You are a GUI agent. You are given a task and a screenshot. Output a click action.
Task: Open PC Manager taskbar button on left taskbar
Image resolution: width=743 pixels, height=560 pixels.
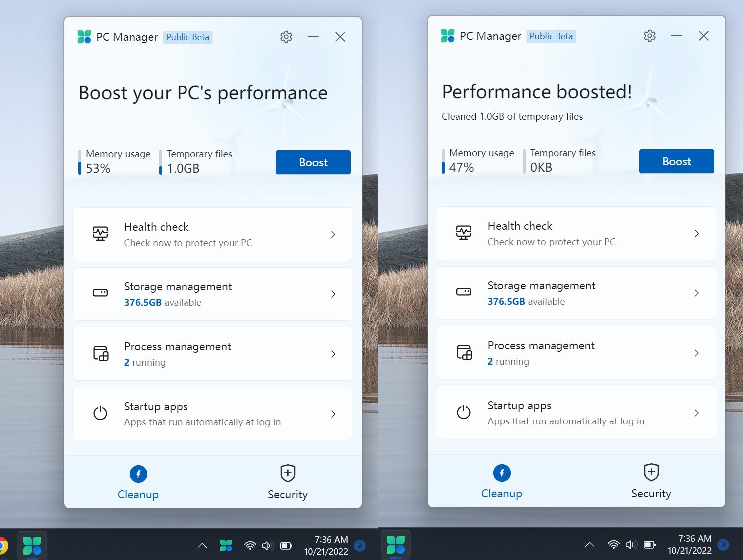tap(32, 546)
